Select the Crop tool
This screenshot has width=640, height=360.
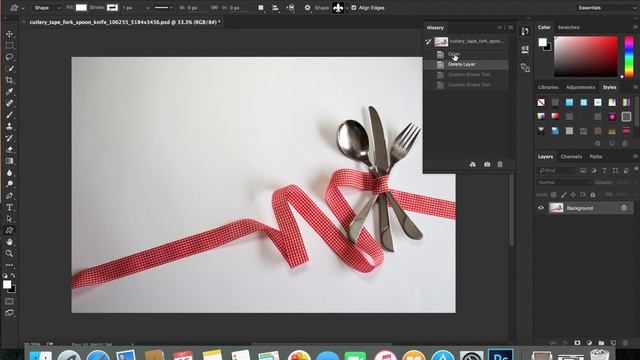9,80
